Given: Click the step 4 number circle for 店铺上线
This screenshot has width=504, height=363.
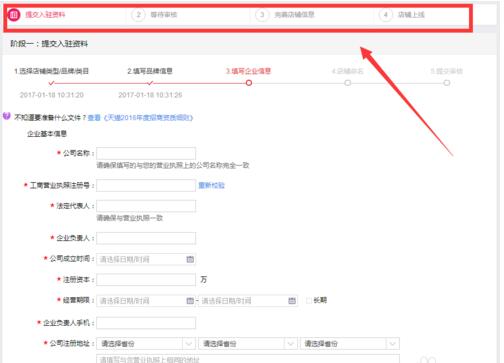Looking at the screenshot, I should 386,15.
